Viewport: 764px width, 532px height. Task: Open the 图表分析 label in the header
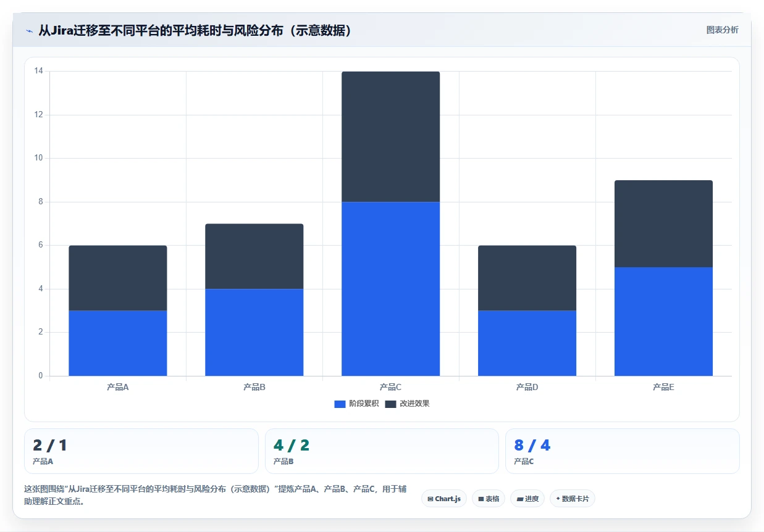tap(722, 30)
